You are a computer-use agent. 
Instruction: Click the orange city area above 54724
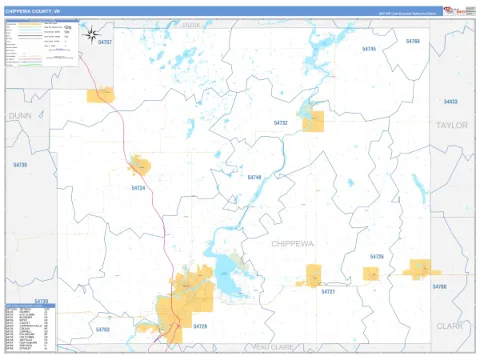tap(140, 165)
